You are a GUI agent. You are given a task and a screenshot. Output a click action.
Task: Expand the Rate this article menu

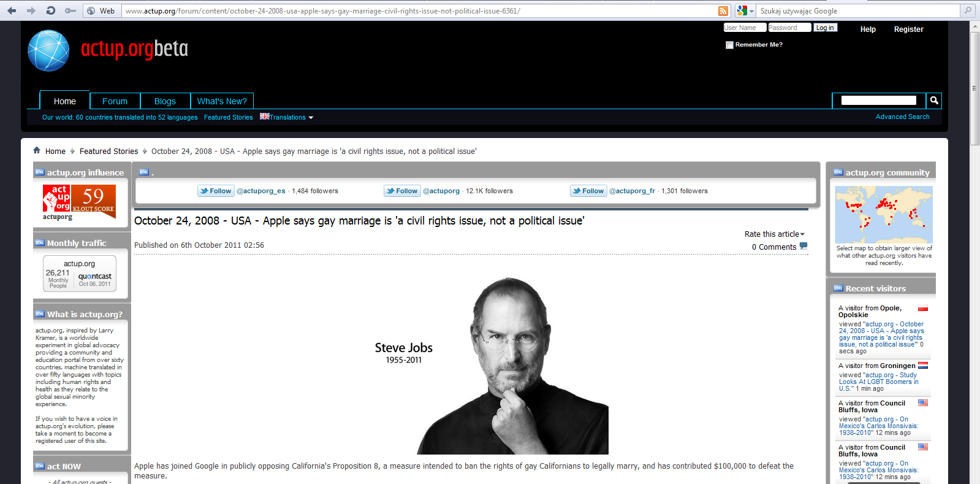[x=774, y=234]
